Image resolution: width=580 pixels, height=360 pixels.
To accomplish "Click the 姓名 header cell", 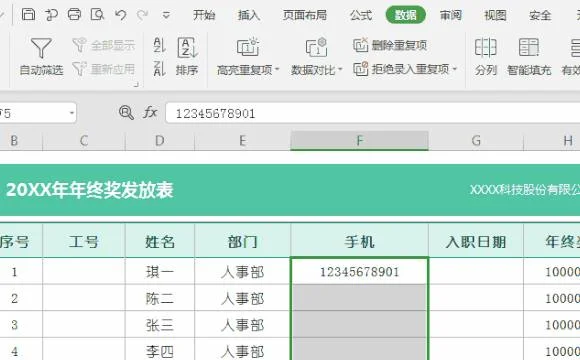I will pyautogui.click(x=160, y=242).
